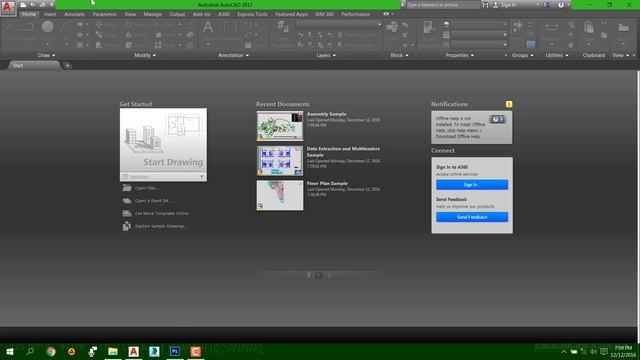
Task: Click the Measure icon in Utilities panel
Action: point(551,27)
